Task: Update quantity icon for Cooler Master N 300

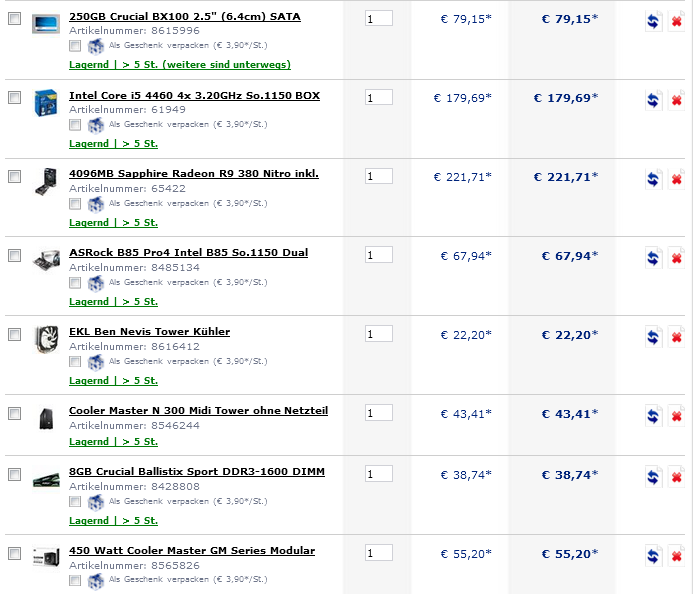Action: [x=653, y=416]
